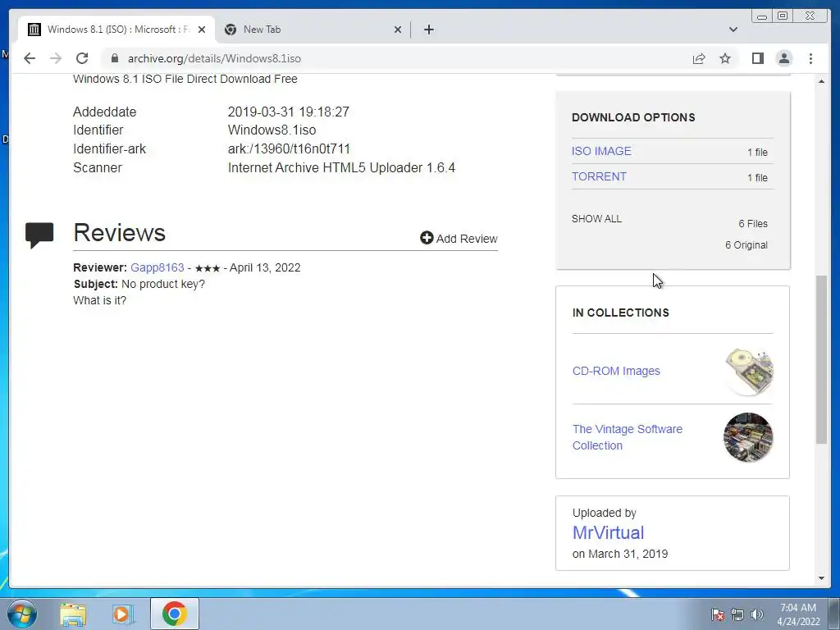Open Action Center flag tray icon
The image size is (840, 630).
pos(717,614)
